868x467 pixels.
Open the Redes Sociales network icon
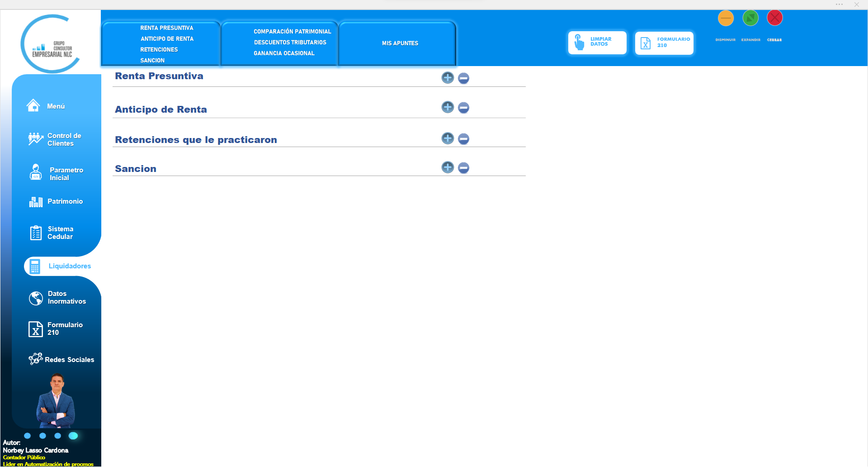click(36, 359)
